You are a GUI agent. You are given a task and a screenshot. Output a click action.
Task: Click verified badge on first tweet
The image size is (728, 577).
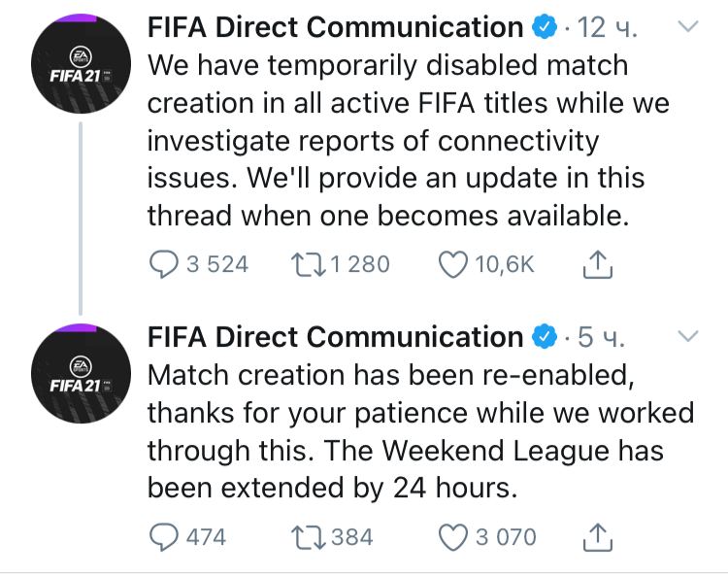click(x=544, y=28)
